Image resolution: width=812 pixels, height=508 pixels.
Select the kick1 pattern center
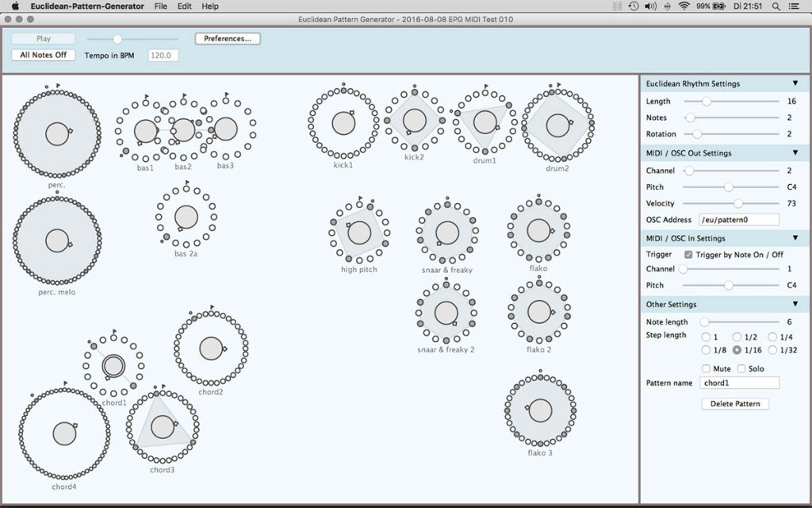(343, 123)
